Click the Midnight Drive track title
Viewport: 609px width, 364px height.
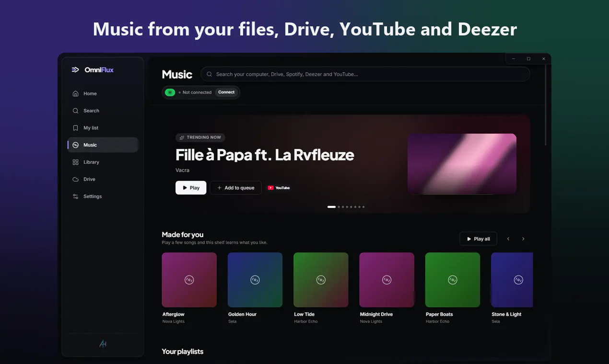(376, 314)
